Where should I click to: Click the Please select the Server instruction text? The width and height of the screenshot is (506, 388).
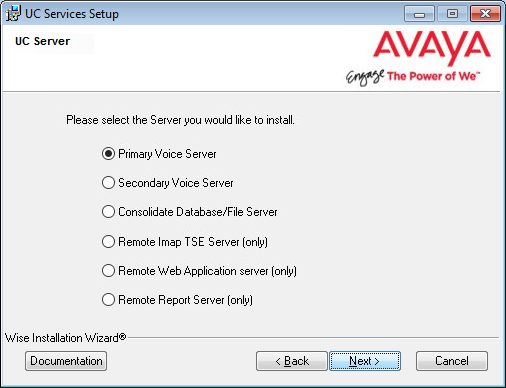[x=180, y=120]
